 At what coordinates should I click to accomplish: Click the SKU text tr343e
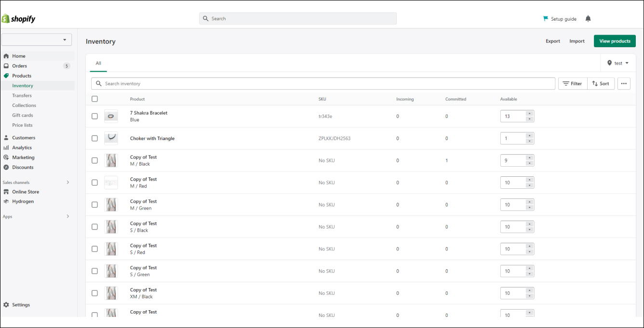pyautogui.click(x=325, y=116)
